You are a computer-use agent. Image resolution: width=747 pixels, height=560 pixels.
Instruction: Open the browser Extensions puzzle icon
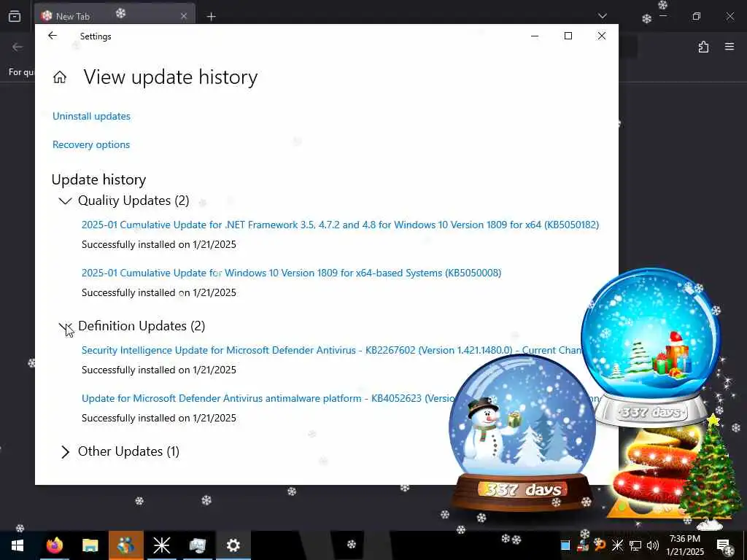[703, 47]
